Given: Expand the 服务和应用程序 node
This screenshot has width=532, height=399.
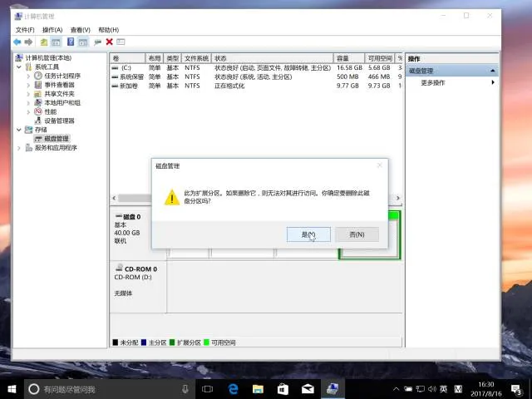Looking at the screenshot, I should click(19, 148).
